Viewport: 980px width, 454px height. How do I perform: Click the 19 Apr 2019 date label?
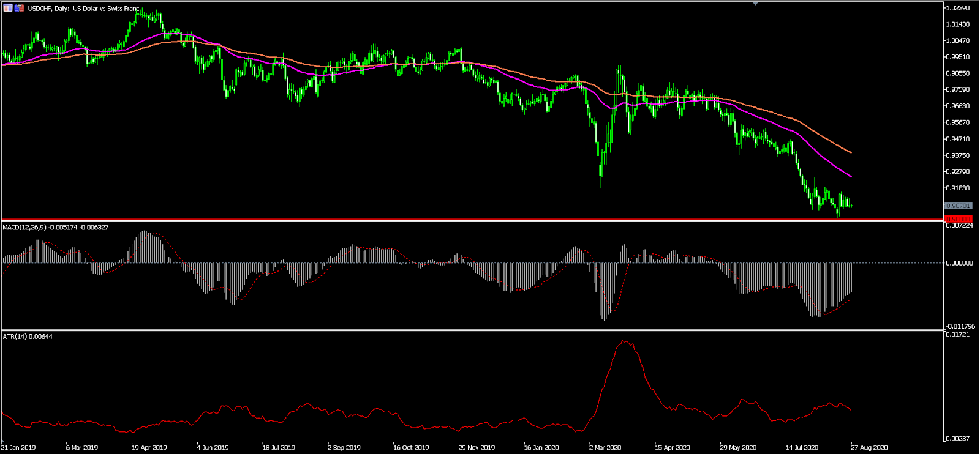coord(149,448)
